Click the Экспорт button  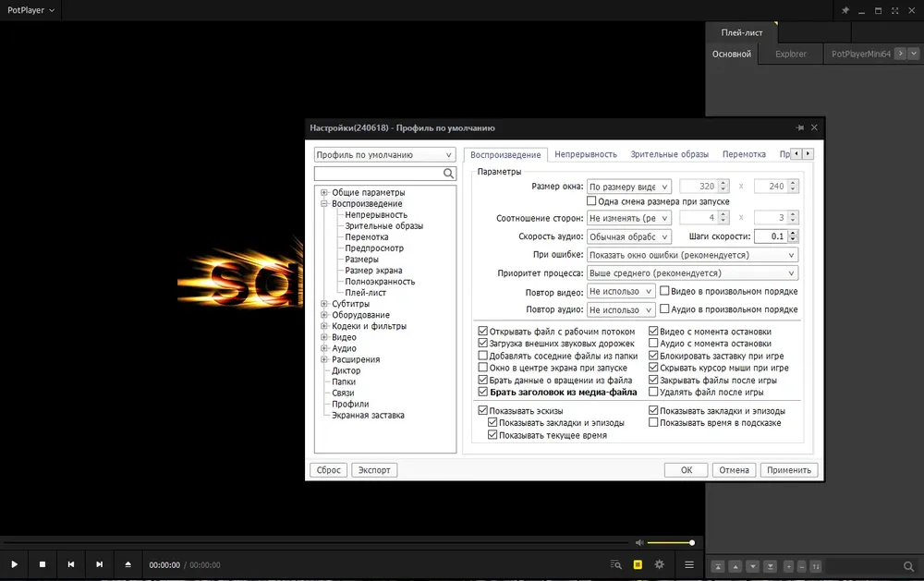(374, 470)
